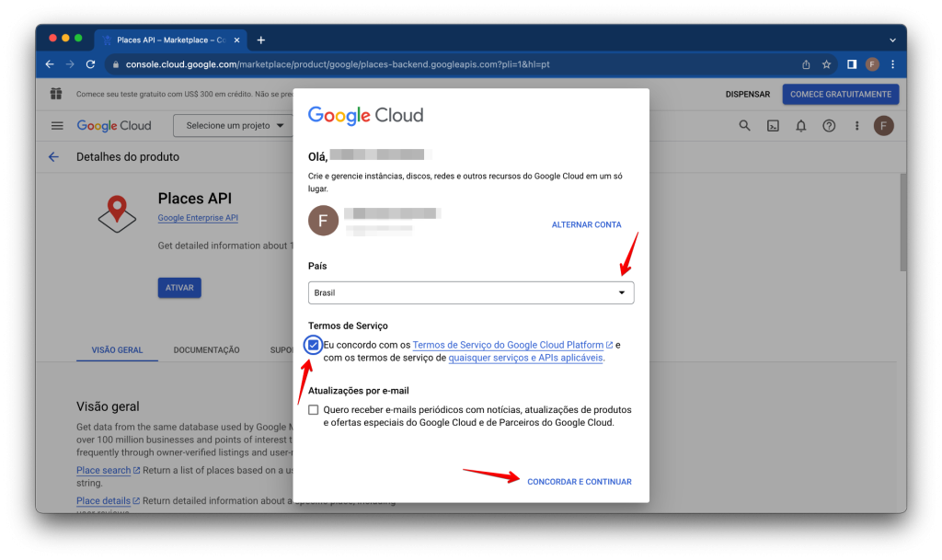Open the help question mark icon
942x560 pixels.
(x=829, y=125)
